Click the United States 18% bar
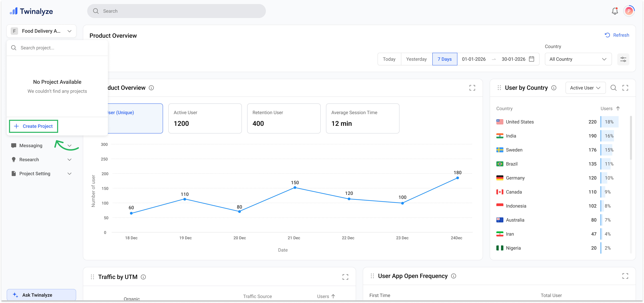The height and width of the screenshot is (303, 644). point(610,122)
